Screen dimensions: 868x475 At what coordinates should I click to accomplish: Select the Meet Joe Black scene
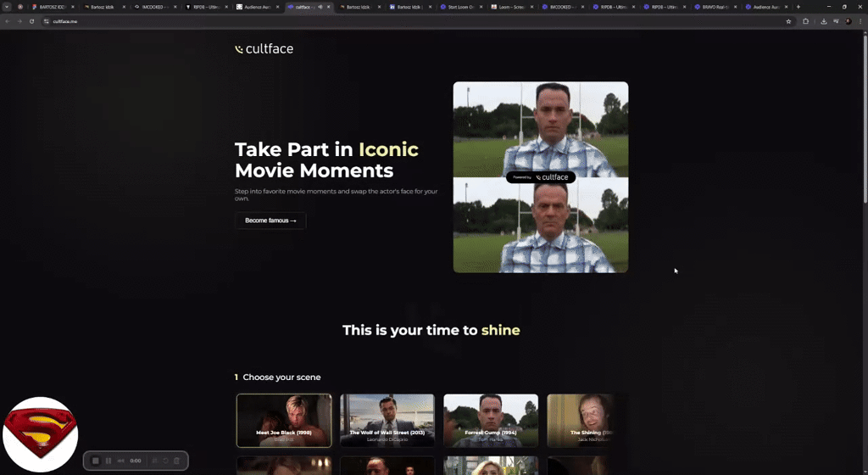pyautogui.click(x=284, y=420)
